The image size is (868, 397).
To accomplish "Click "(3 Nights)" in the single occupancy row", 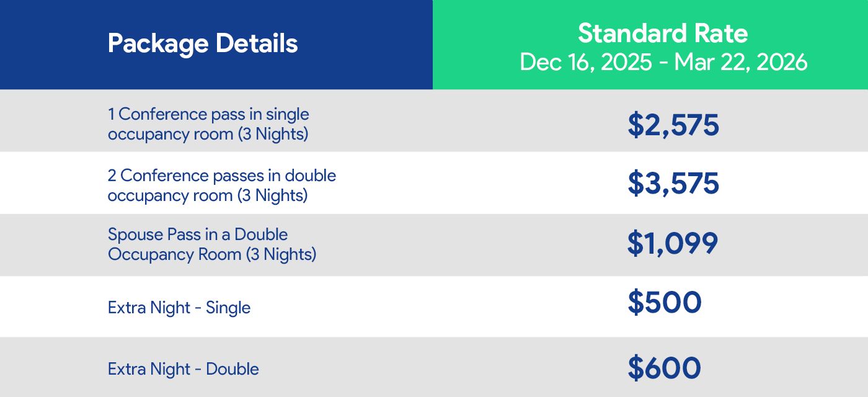I will click(273, 134).
